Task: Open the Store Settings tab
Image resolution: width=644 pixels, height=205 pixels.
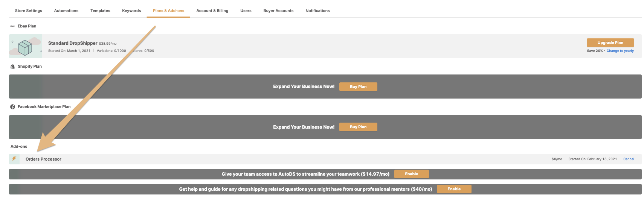Action: click(x=29, y=11)
